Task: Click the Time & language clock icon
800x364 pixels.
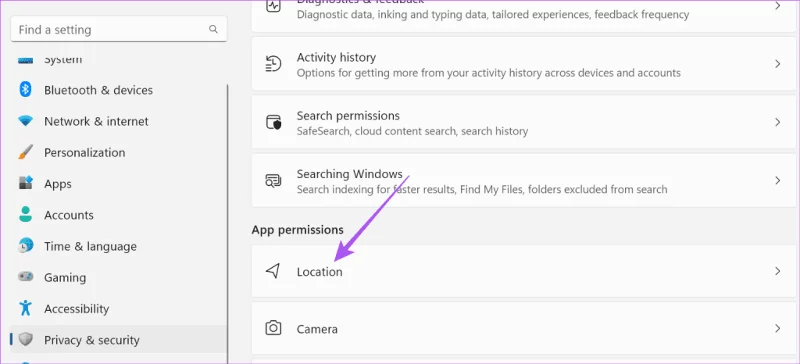Action: tap(25, 246)
